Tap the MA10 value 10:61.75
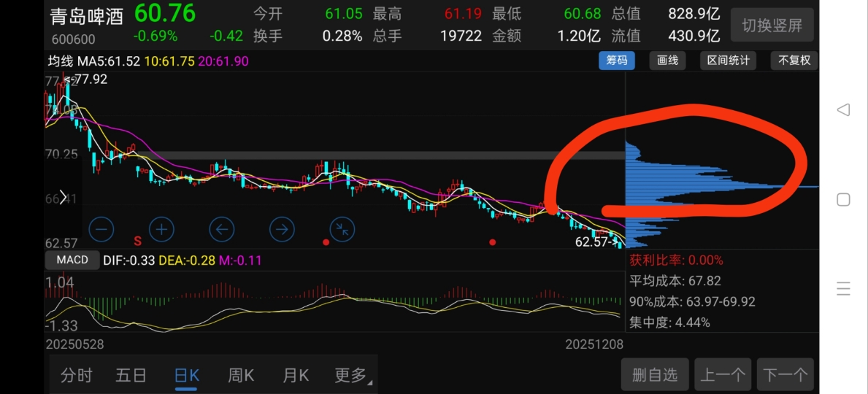Image resolution: width=868 pixels, height=394 pixels. click(x=170, y=61)
